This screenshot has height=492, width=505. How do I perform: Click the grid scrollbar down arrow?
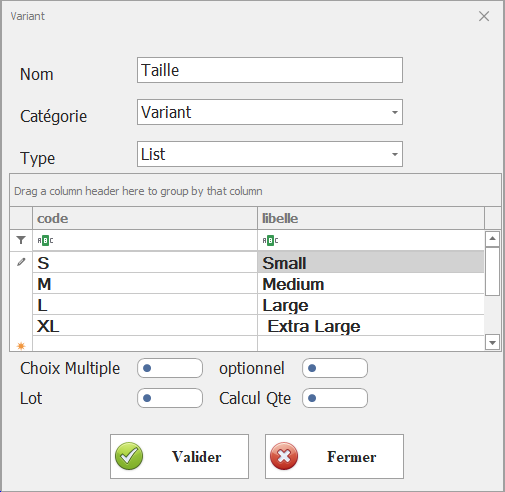[492, 342]
